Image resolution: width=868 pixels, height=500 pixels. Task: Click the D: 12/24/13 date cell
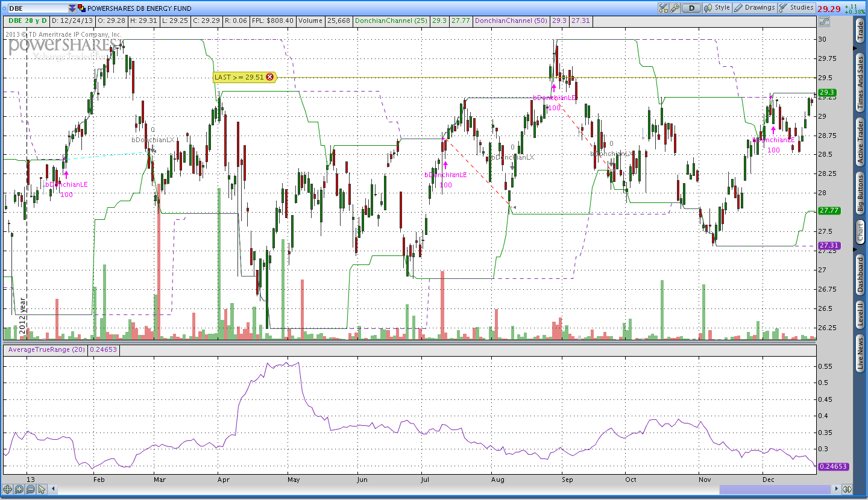[x=71, y=20]
